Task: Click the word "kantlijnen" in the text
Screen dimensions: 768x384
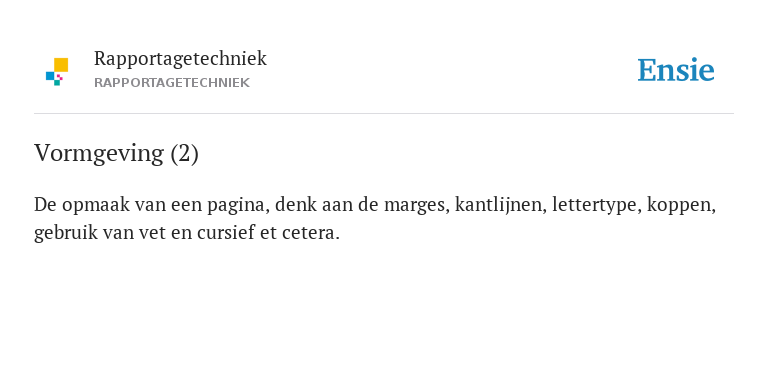Action: pyautogui.click(x=501, y=205)
